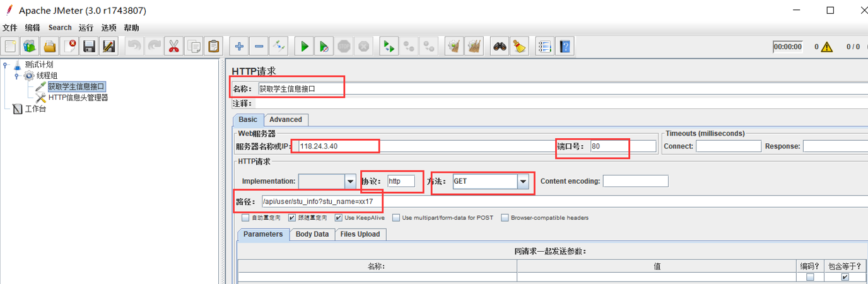Open Help with question mark icon
Viewport: 868px width, 284px height.
(x=565, y=46)
